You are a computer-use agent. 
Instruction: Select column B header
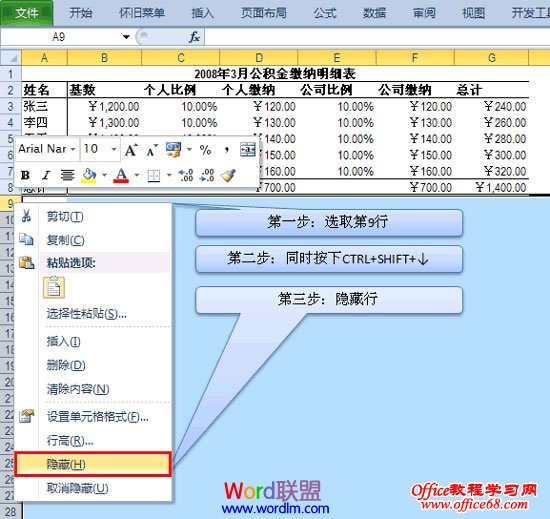(104, 58)
